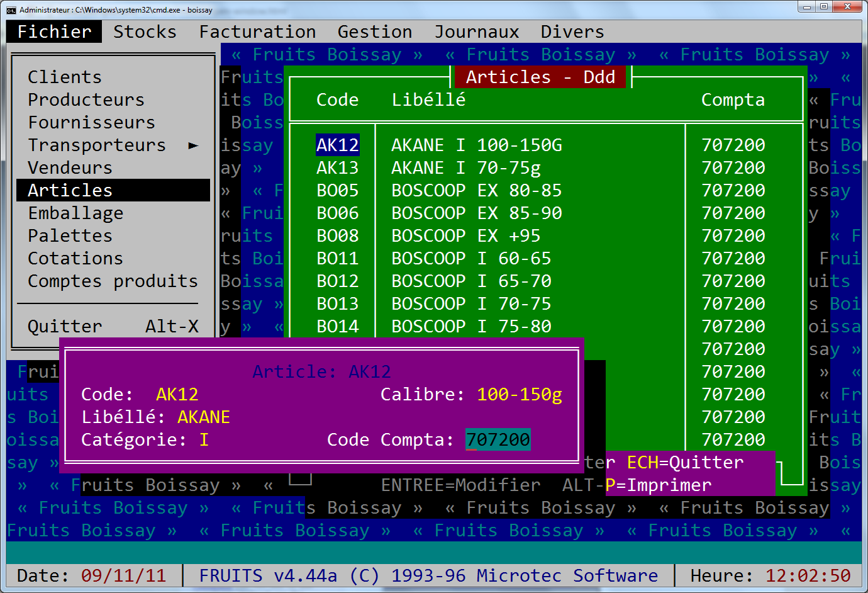Click label BOSCOOP EX 85-90
Viewport: 868px width, 593px height.
[477, 213]
